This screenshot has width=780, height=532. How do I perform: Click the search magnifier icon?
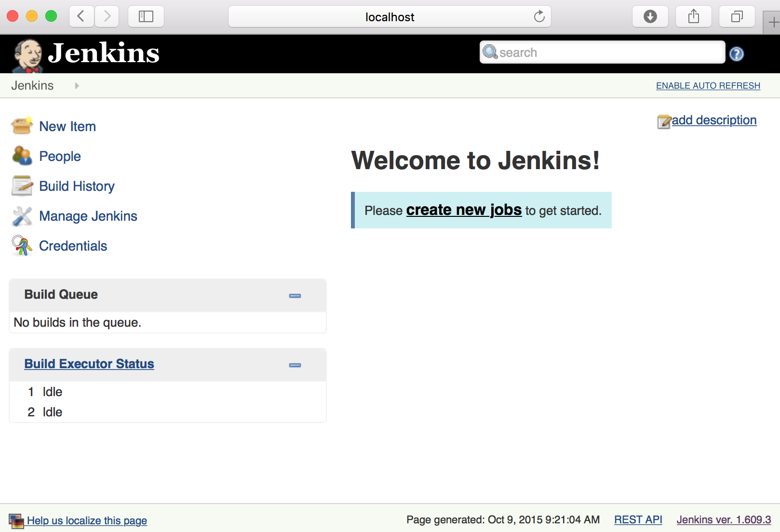(x=490, y=52)
